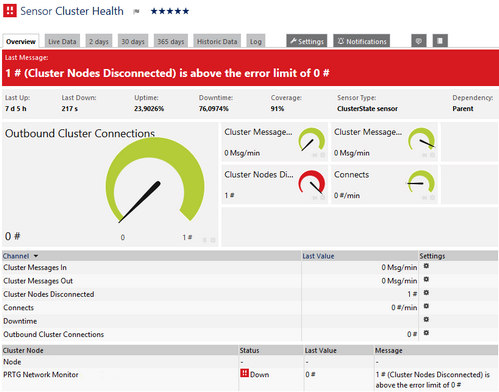Switch to the Overview tab
This screenshot has height=392, width=499.
(x=21, y=41)
